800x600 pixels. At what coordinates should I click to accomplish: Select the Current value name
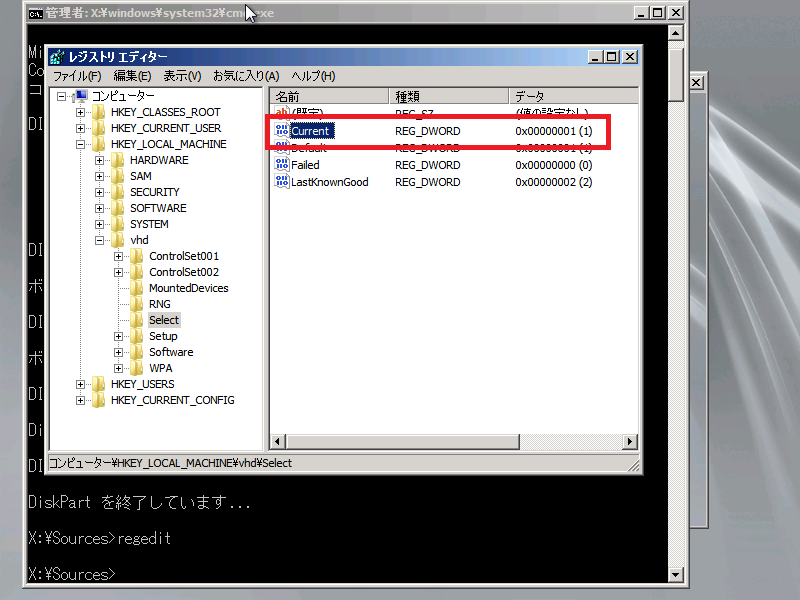(310, 131)
